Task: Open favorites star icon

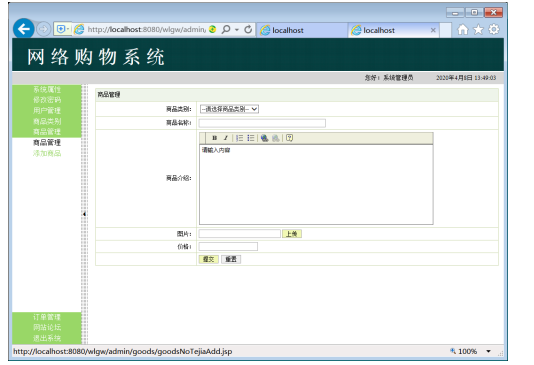Action: coord(478,30)
